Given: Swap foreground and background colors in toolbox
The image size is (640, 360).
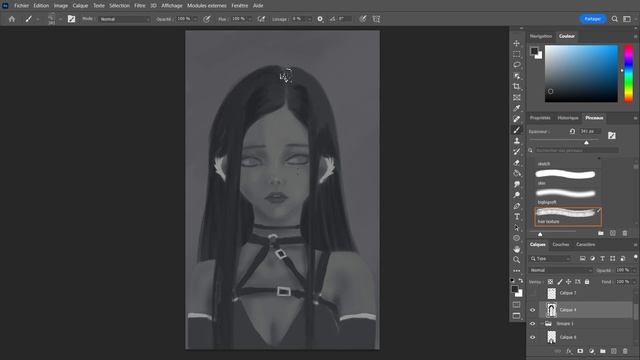Looking at the screenshot, I should point(521,280).
